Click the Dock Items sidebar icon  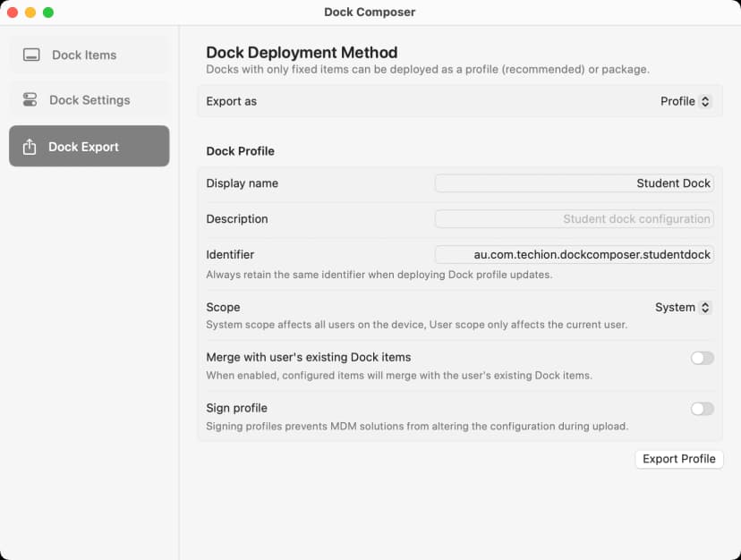click(x=31, y=55)
